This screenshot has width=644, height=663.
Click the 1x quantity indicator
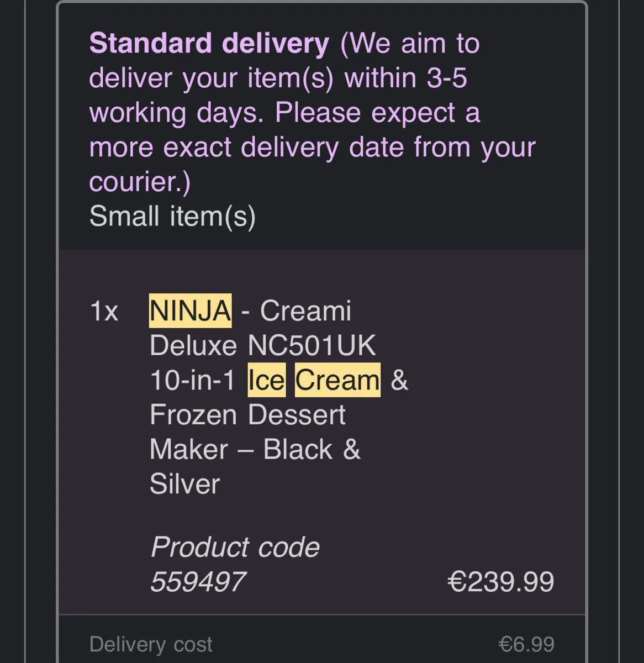[104, 311]
